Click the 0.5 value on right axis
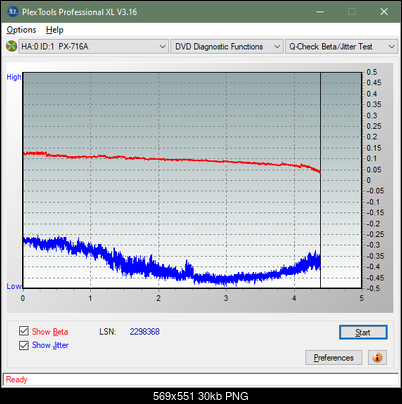 [372, 72]
